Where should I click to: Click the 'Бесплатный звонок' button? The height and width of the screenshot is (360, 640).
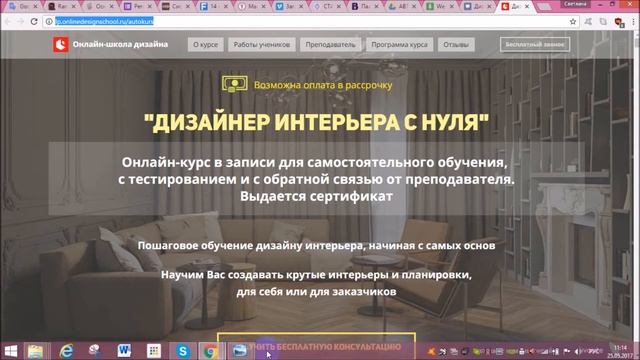(535, 44)
